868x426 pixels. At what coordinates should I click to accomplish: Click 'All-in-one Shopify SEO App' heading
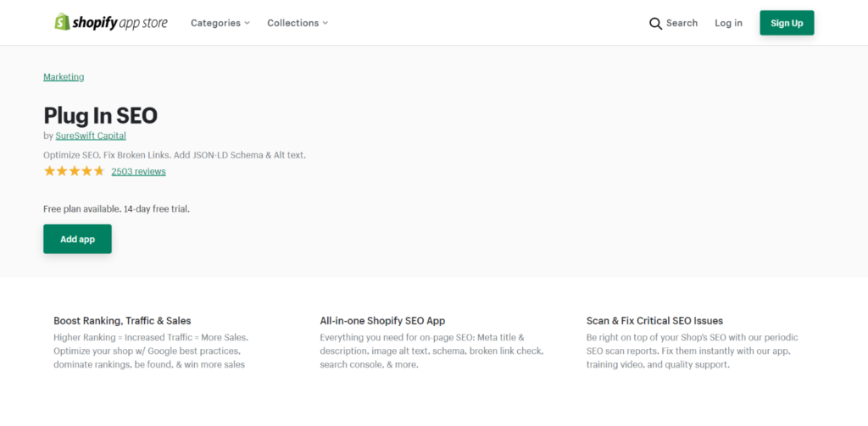[382, 321]
